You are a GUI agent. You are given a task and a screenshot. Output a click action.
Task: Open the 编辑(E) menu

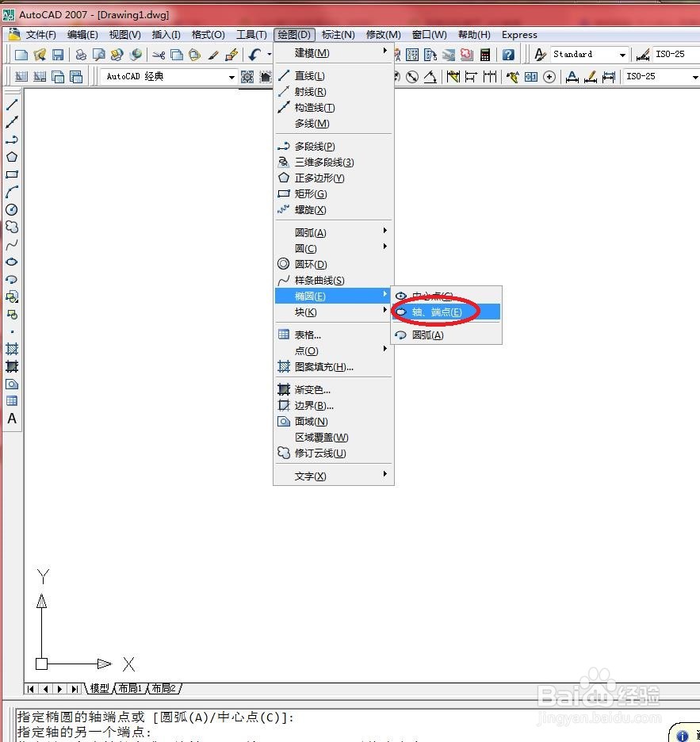click(x=82, y=35)
